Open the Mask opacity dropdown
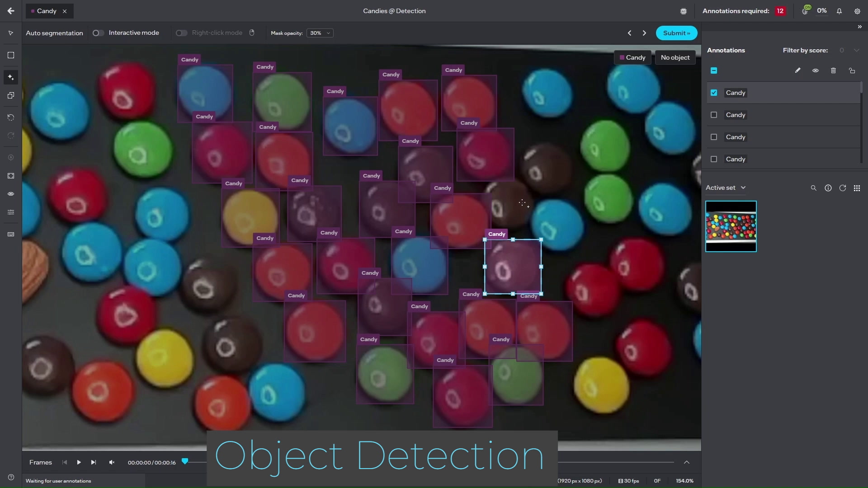Image resolution: width=868 pixels, height=488 pixels. point(319,33)
